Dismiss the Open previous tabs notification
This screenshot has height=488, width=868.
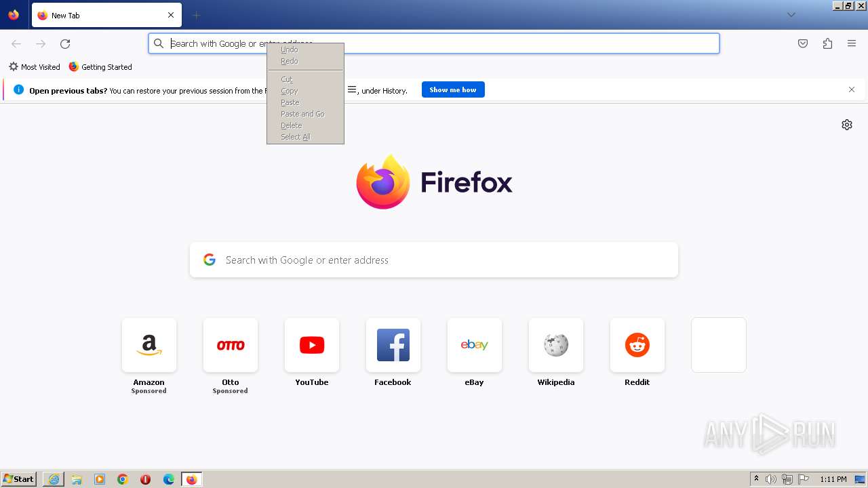[x=852, y=89]
